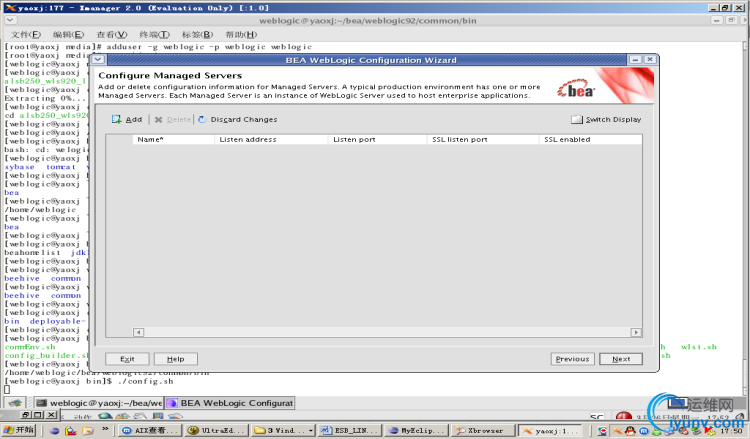
Task: Click the Configure Managed Servers heading
Action: pos(170,75)
